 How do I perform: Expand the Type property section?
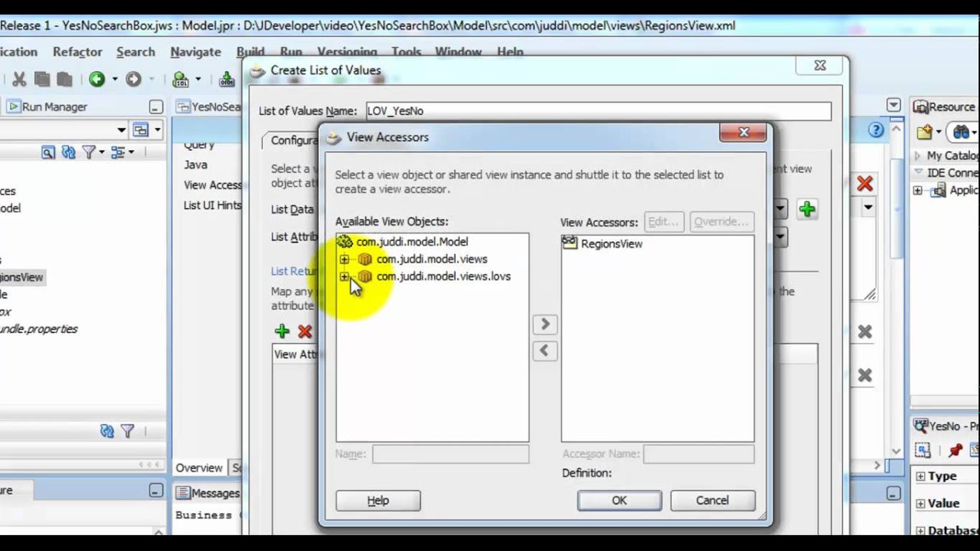point(920,476)
